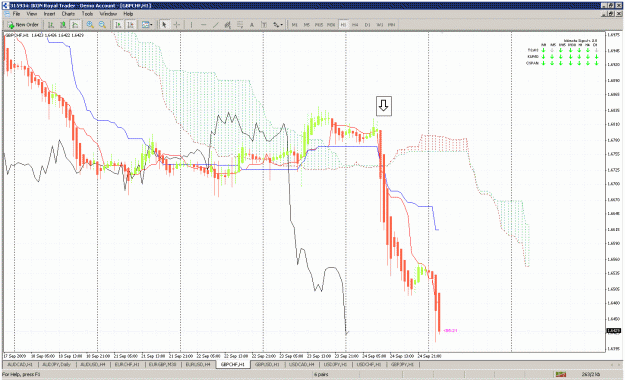Switch to M15 timeframe

pyautogui.click(x=319, y=25)
